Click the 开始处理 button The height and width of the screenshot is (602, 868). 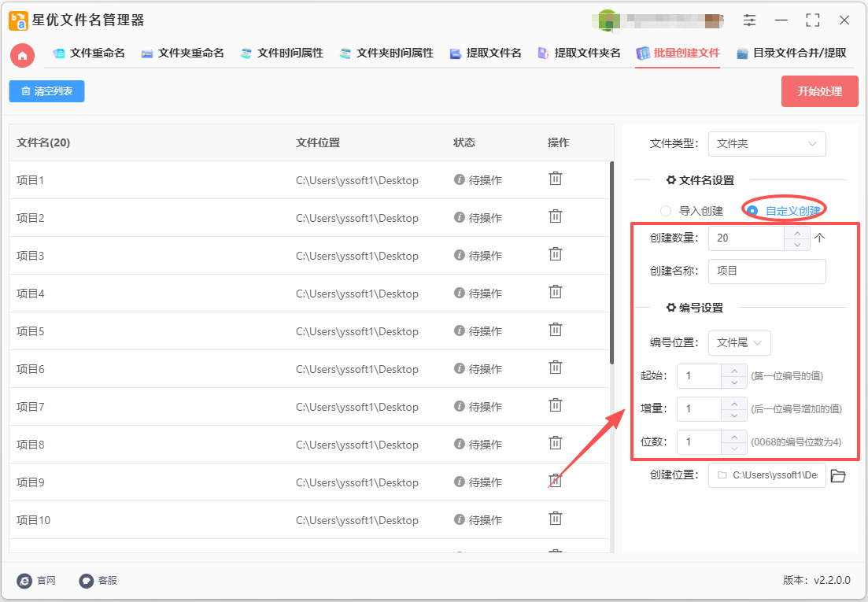pyautogui.click(x=819, y=91)
